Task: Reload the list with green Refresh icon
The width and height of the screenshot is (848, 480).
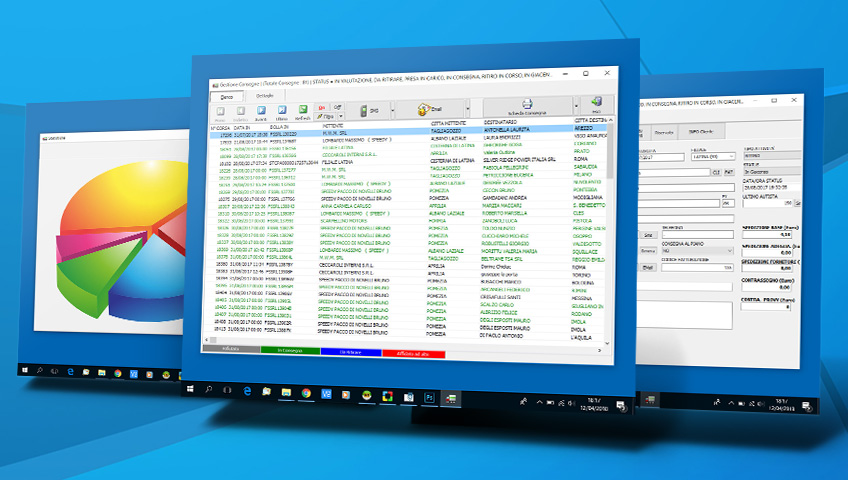Action: click(303, 110)
